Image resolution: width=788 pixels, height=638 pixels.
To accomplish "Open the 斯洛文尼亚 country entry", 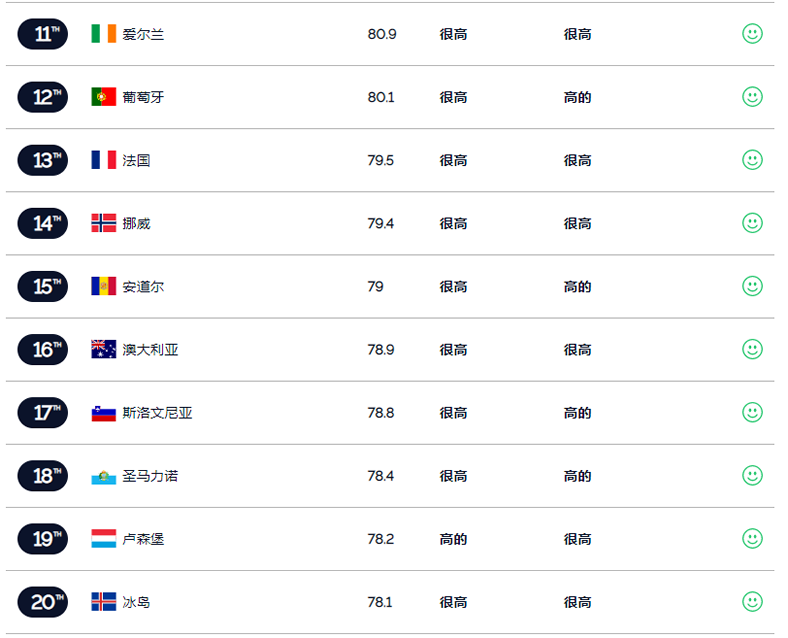I will [157, 413].
